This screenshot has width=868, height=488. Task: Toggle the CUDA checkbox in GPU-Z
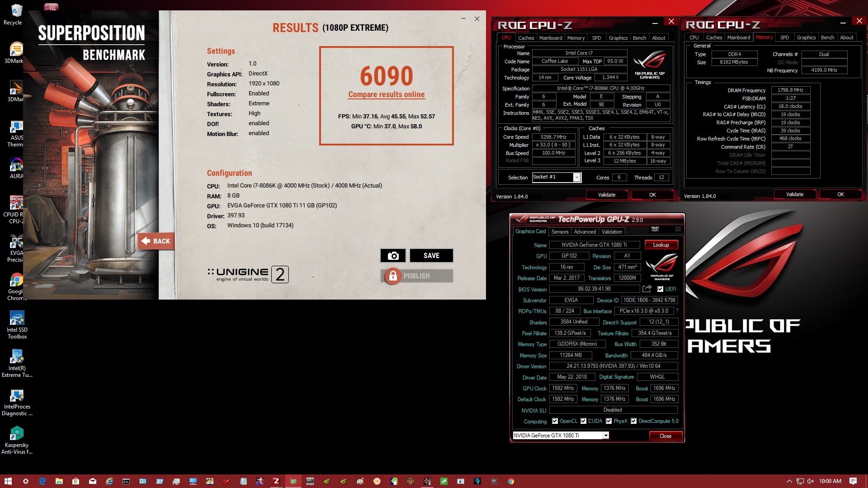583,421
